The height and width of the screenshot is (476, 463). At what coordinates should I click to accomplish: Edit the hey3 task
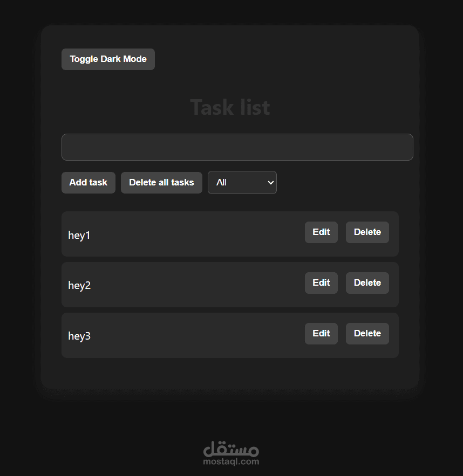pos(321,334)
